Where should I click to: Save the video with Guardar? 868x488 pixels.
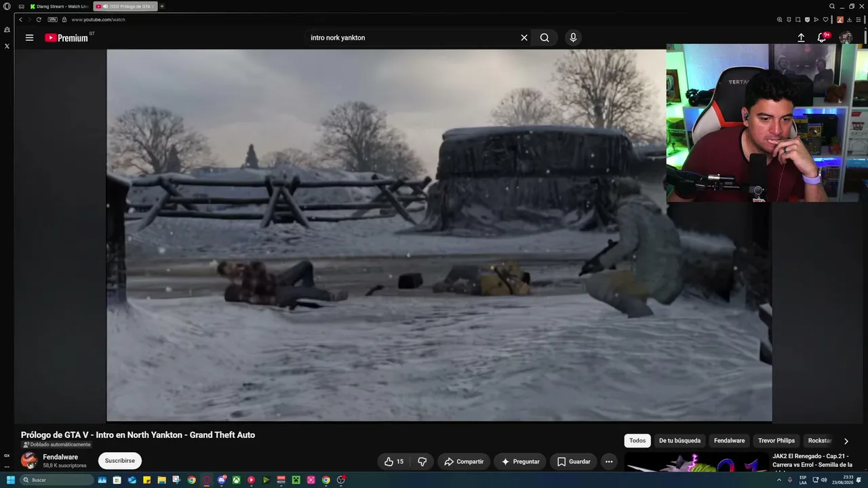[574, 462]
